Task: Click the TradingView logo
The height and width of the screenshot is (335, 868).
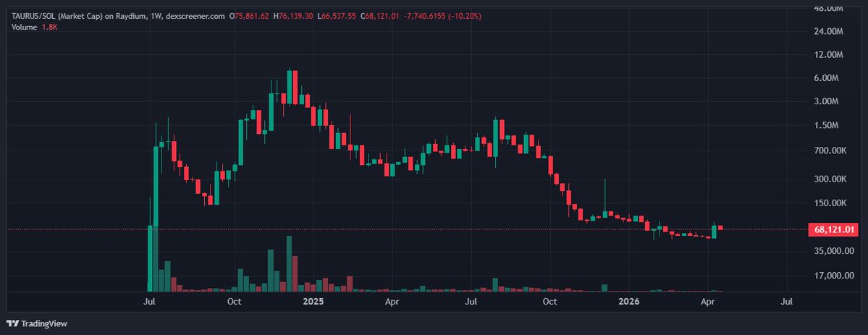Action: coord(36,323)
